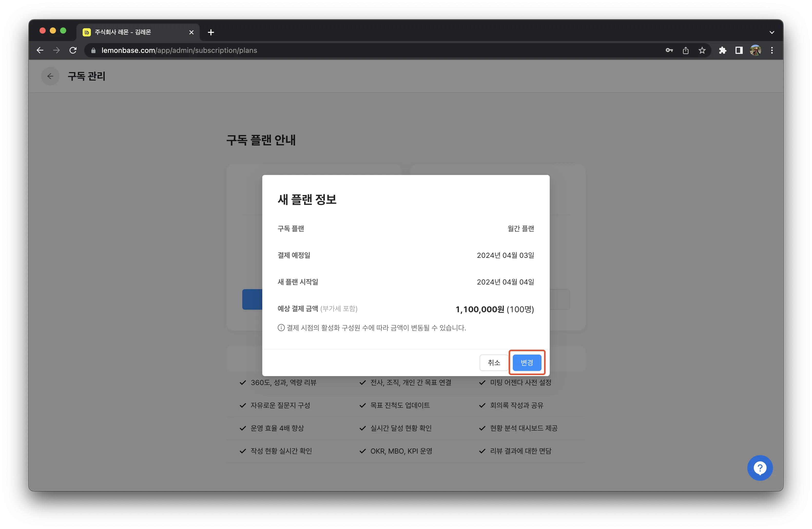Click the 월간 플랜 value
This screenshot has height=529, width=812.
(x=521, y=229)
